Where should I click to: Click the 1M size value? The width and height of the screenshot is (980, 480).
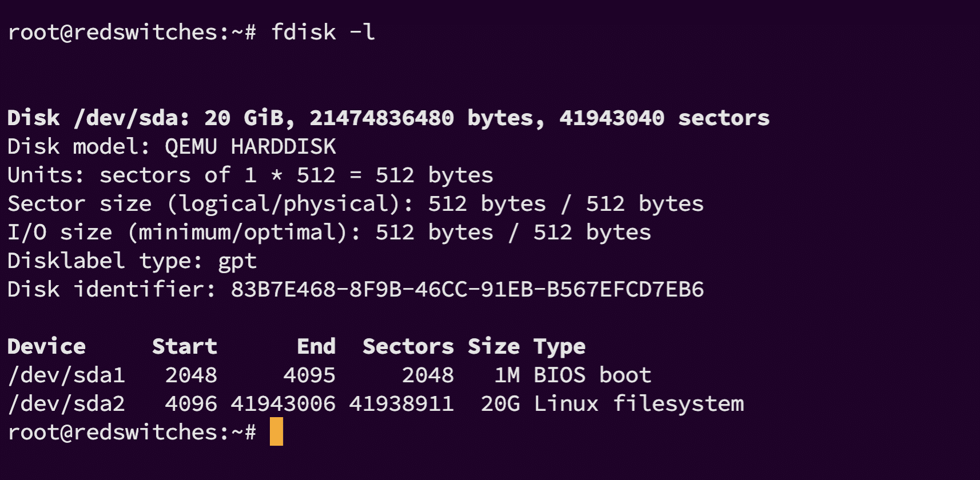(507, 375)
